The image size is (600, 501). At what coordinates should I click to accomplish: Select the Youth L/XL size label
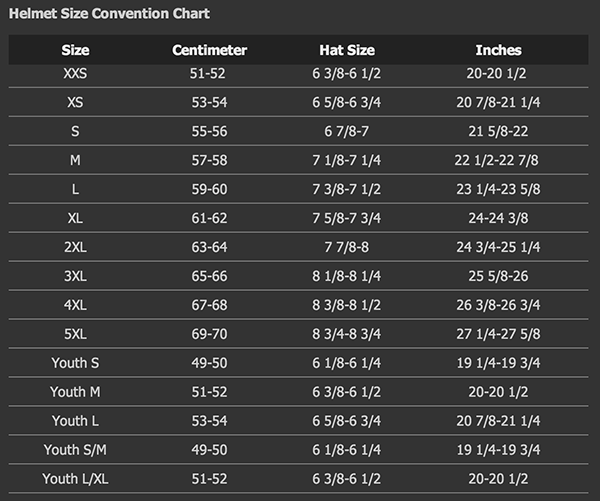pyautogui.click(x=75, y=479)
